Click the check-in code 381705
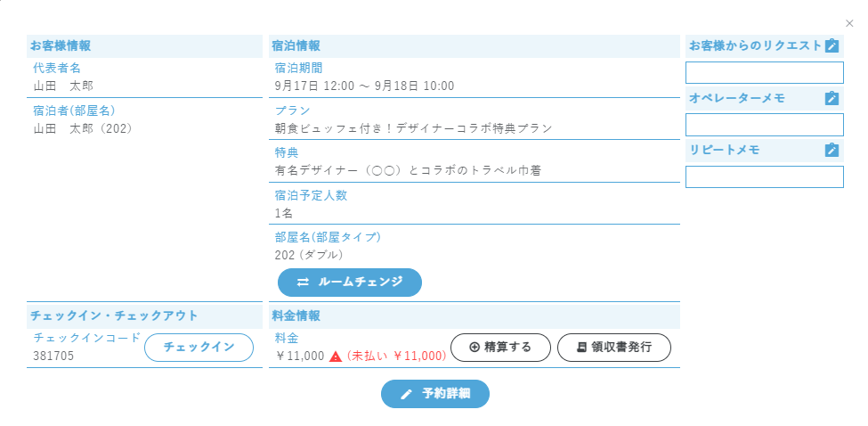Image resolution: width=868 pixels, height=426 pixels. tap(54, 356)
